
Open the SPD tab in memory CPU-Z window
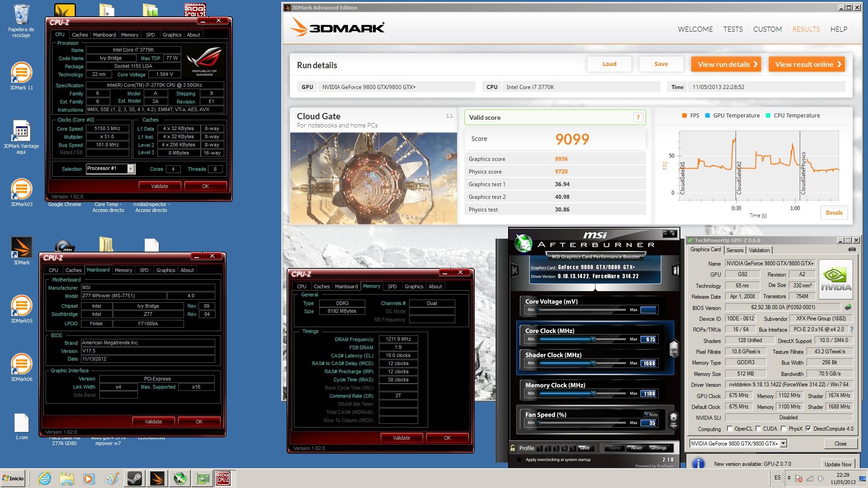click(x=392, y=286)
